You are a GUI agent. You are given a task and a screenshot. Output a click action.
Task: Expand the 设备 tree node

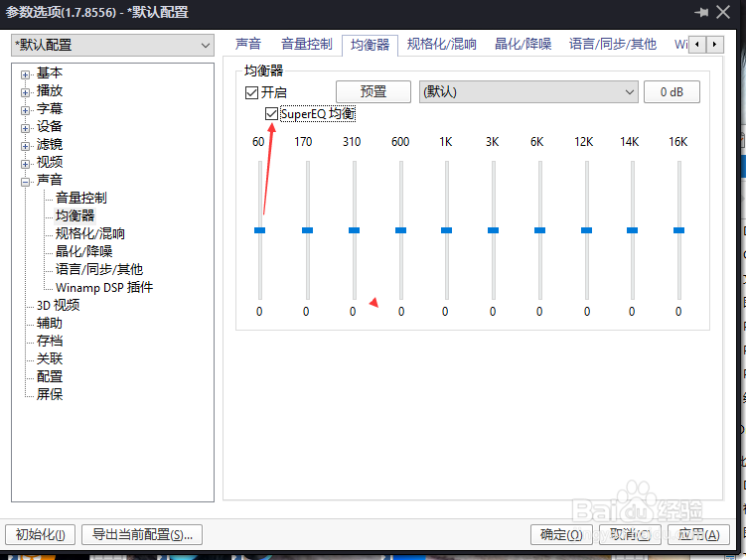point(25,128)
